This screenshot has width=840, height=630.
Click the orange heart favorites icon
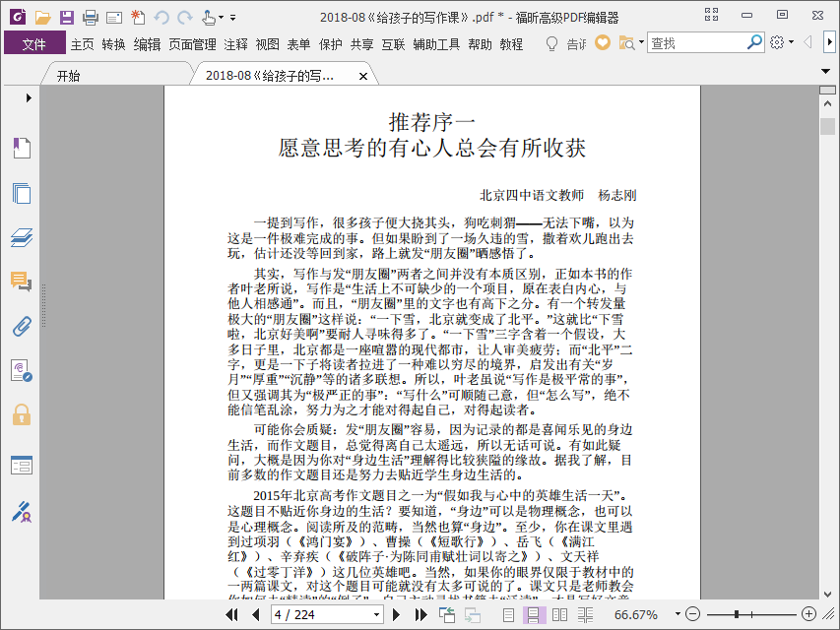click(x=603, y=43)
